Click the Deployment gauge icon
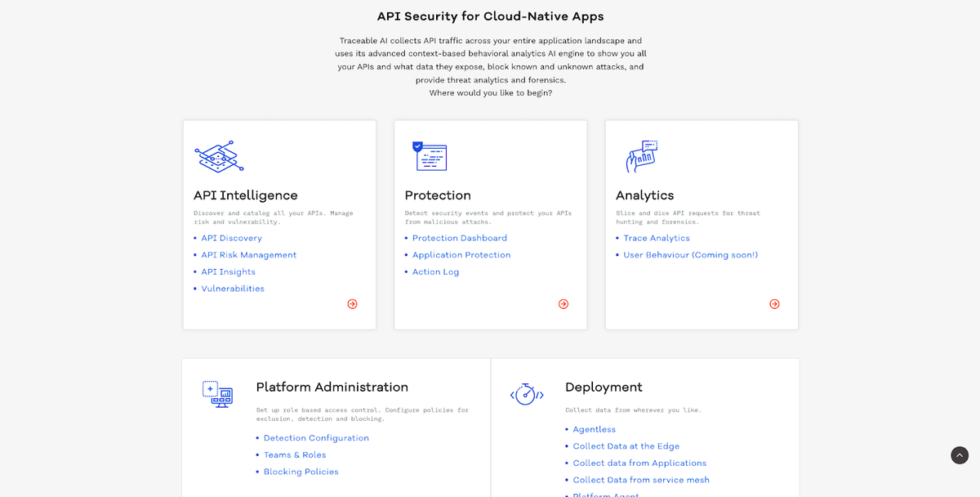The height and width of the screenshot is (497, 980). coord(526,394)
